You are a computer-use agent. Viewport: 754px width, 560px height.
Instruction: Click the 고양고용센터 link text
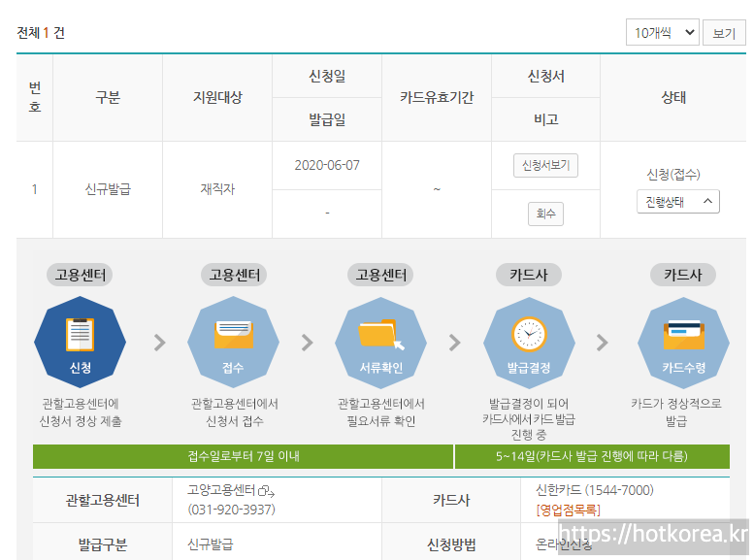pyautogui.click(x=221, y=490)
